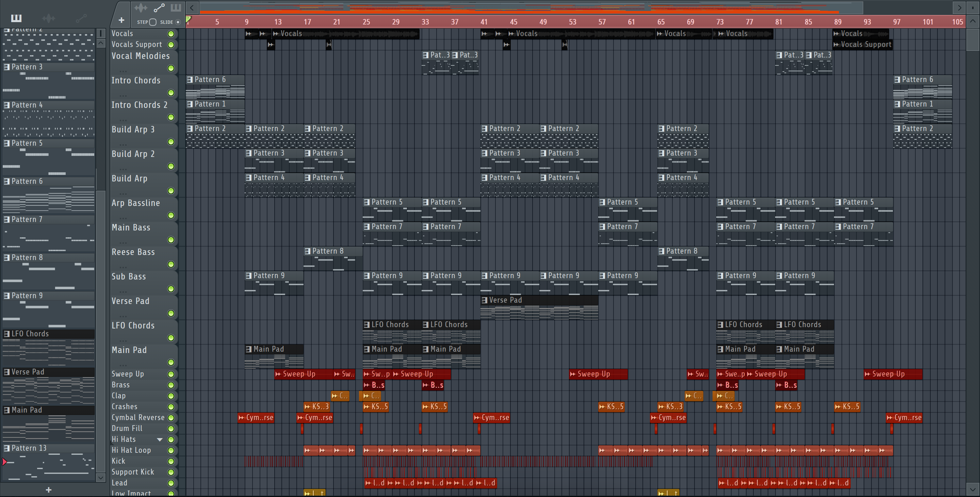This screenshot has height=497, width=980.
Task: Mute the Lead track
Action: [171, 483]
